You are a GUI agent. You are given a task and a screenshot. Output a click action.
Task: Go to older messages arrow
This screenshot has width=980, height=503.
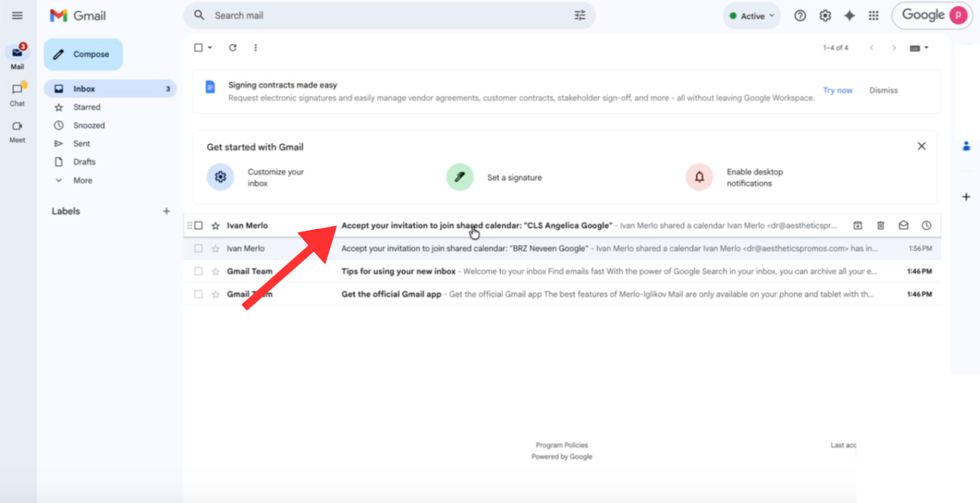(x=894, y=48)
